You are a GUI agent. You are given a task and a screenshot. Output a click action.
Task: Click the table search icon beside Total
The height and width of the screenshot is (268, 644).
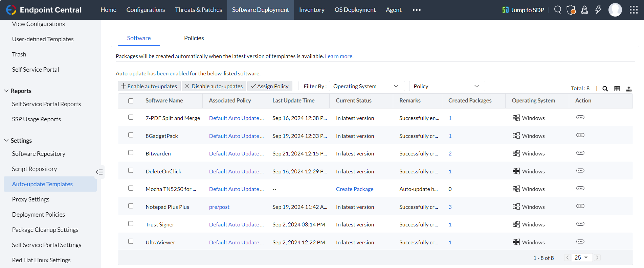(x=605, y=89)
